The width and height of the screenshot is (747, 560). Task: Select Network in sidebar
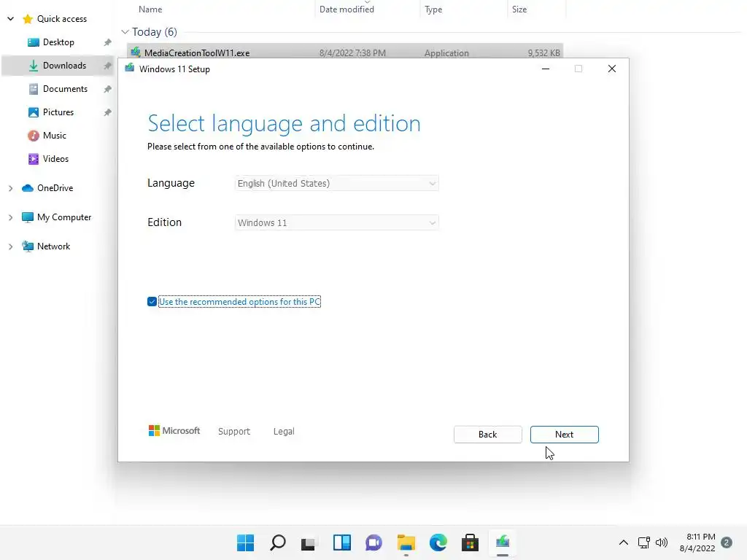(x=53, y=246)
